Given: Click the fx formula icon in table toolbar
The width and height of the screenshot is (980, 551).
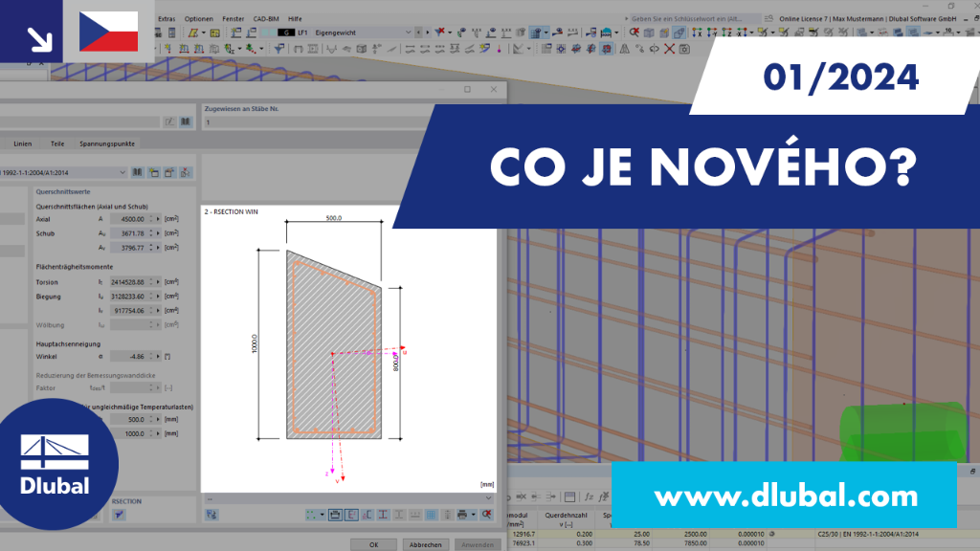Looking at the screenshot, I should click(x=589, y=496).
